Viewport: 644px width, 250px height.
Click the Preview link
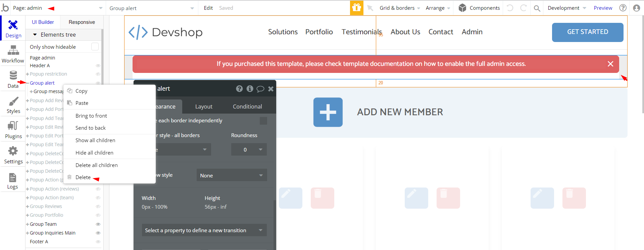[603, 8]
